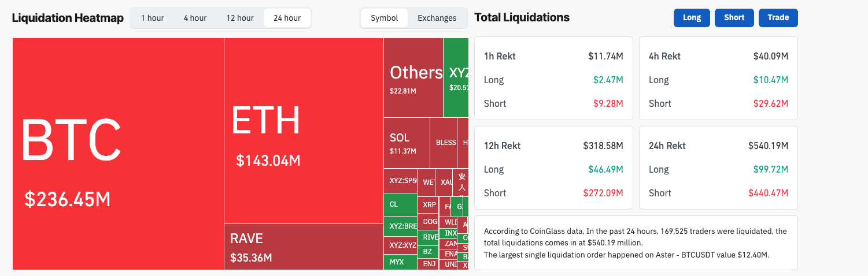
Task: Open the ETH heatmap tile
Action: coord(304,130)
